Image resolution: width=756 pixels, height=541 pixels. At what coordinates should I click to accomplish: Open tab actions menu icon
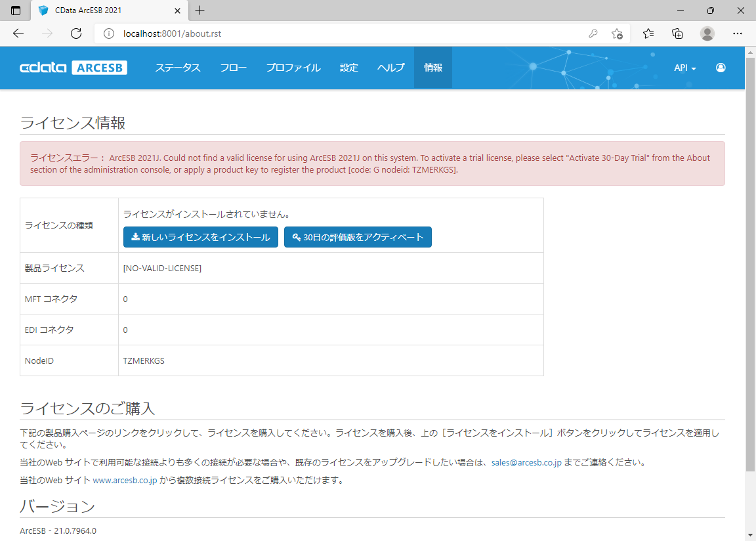coord(16,10)
